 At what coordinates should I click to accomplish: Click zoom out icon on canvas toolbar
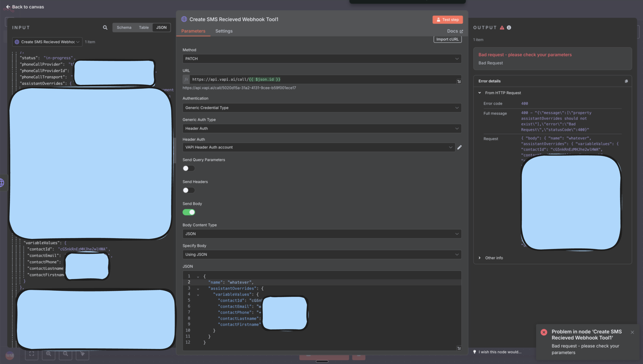point(66,354)
